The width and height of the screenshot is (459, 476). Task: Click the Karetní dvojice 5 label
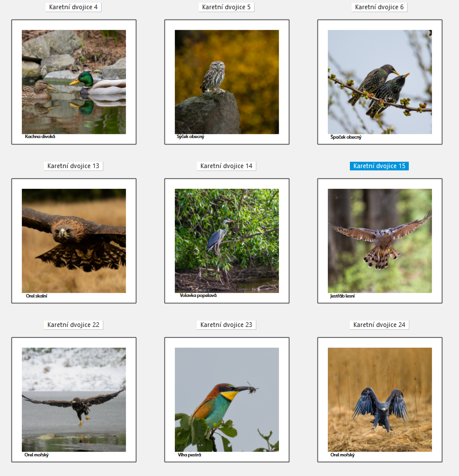coord(226,8)
